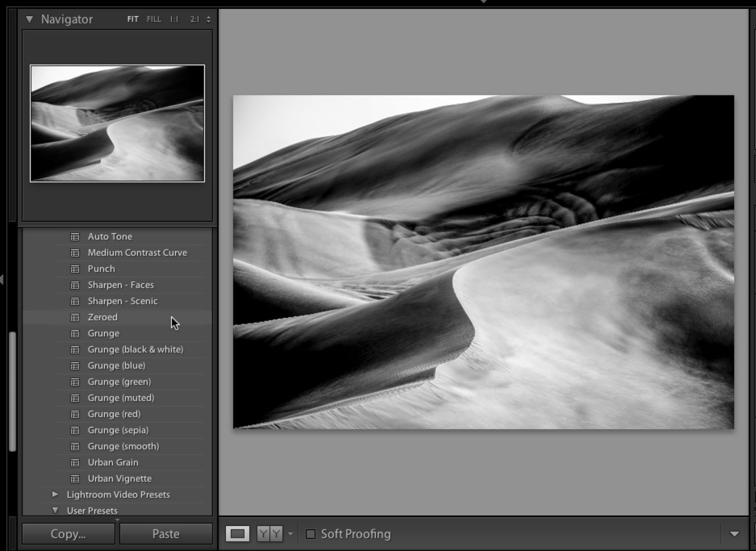This screenshot has height=551, width=756.
Task: Click the Copy button
Action: click(x=68, y=533)
